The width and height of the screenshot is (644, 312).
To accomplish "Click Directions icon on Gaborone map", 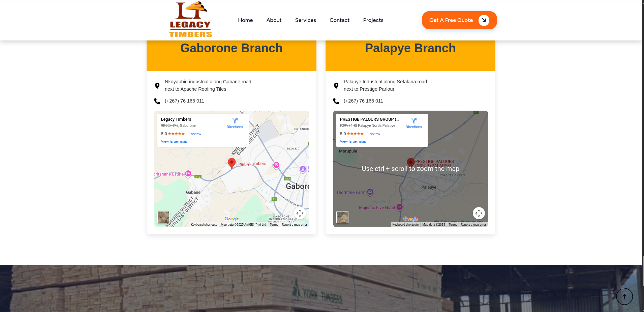I will [x=235, y=121].
